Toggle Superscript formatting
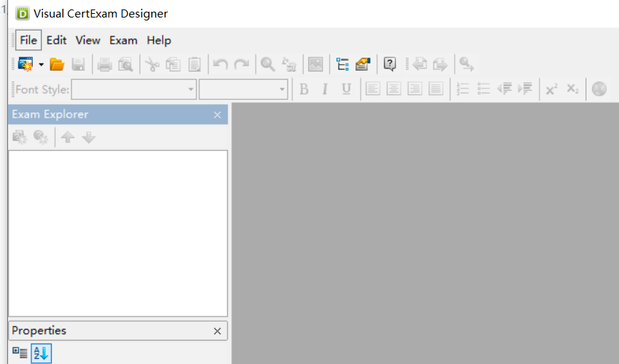 (x=552, y=89)
